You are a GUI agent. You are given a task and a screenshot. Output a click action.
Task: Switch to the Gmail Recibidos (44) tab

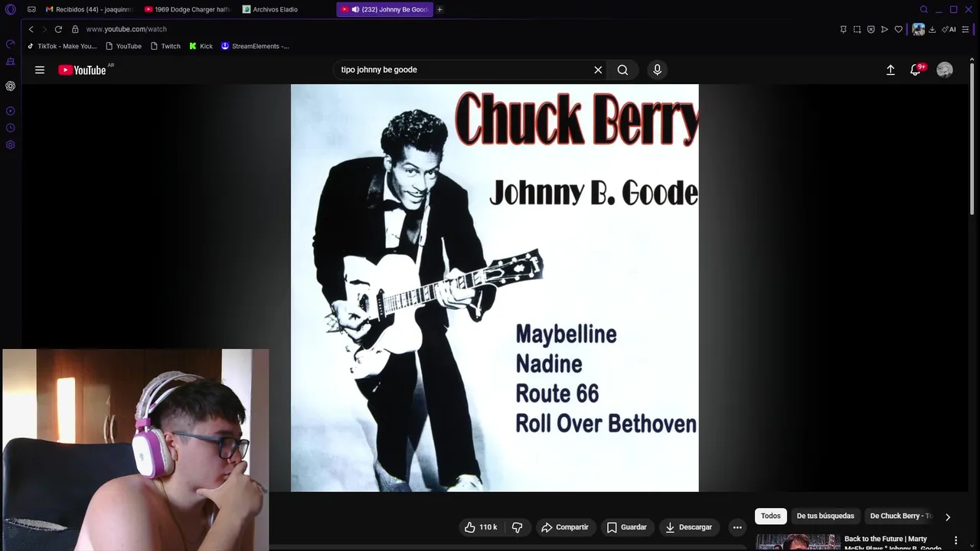pyautogui.click(x=89, y=9)
